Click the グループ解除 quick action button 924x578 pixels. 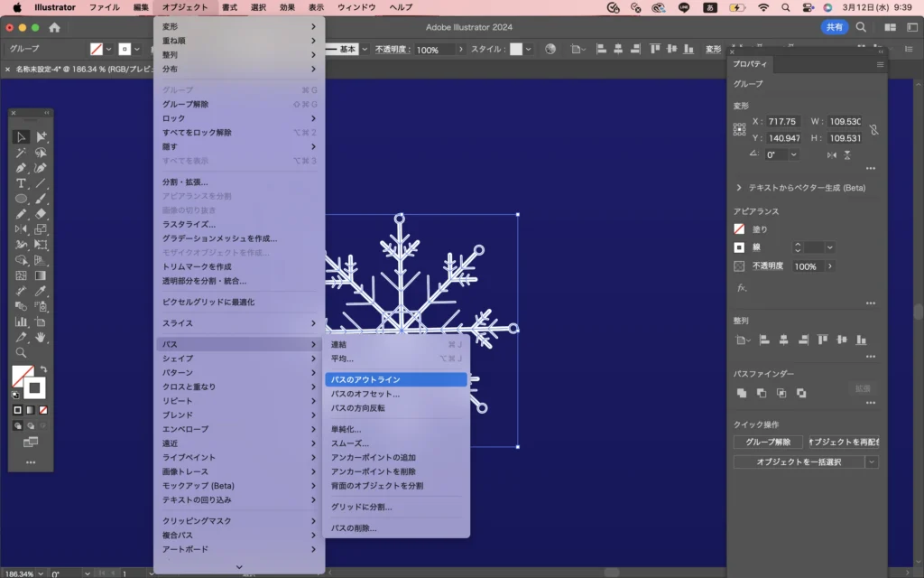click(767, 442)
